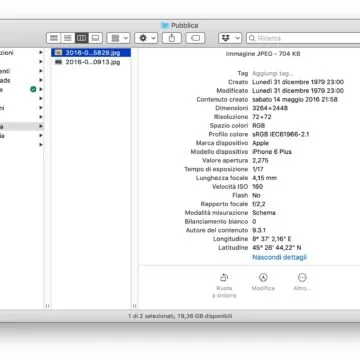Click the green sync checkmark badge

(33, 89)
